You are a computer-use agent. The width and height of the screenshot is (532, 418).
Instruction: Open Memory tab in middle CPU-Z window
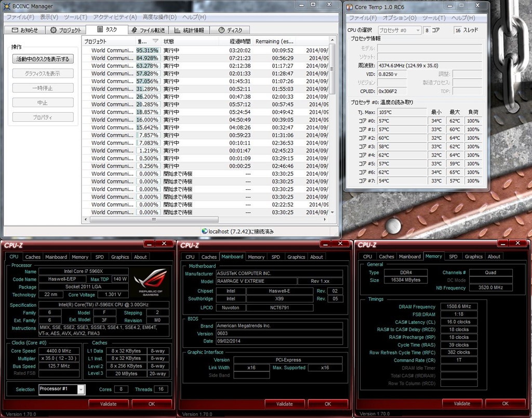click(256, 257)
